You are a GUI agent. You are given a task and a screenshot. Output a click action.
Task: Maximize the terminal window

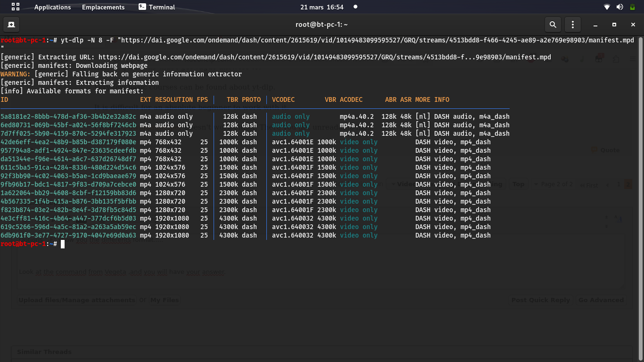614,25
